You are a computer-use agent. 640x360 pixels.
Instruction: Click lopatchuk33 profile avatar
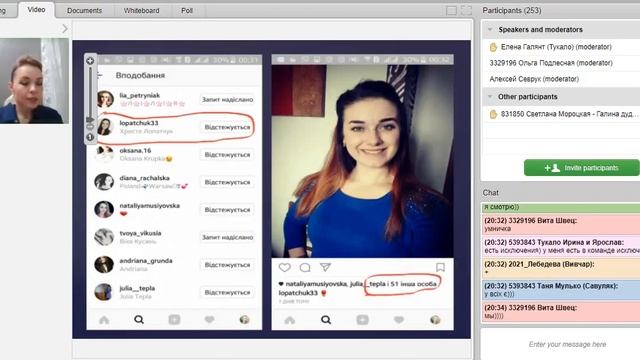click(x=104, y=127)
